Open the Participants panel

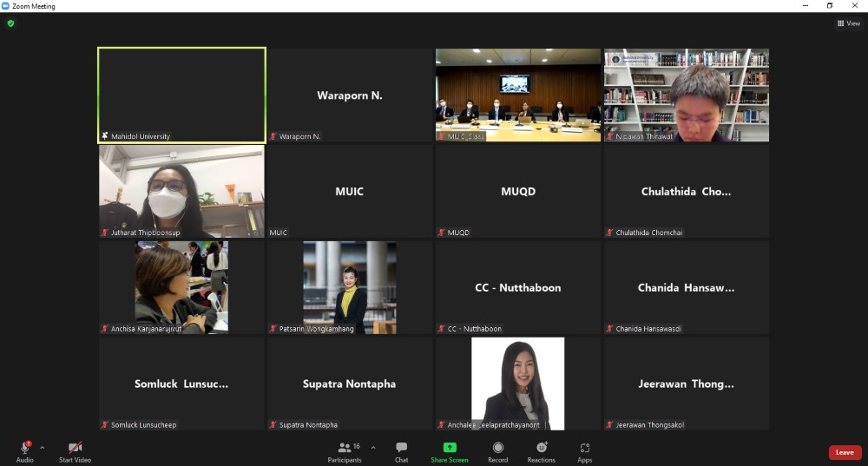pyautogui.click(x=345, y=450)
